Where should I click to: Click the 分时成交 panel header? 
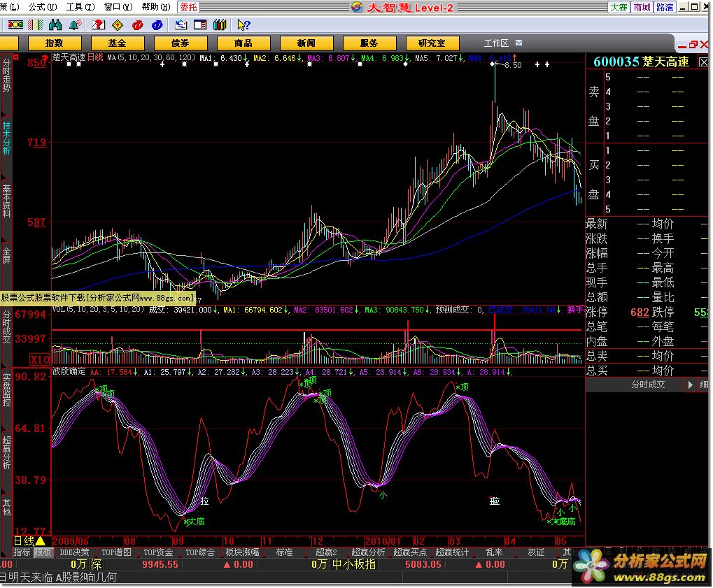point(647,385)
